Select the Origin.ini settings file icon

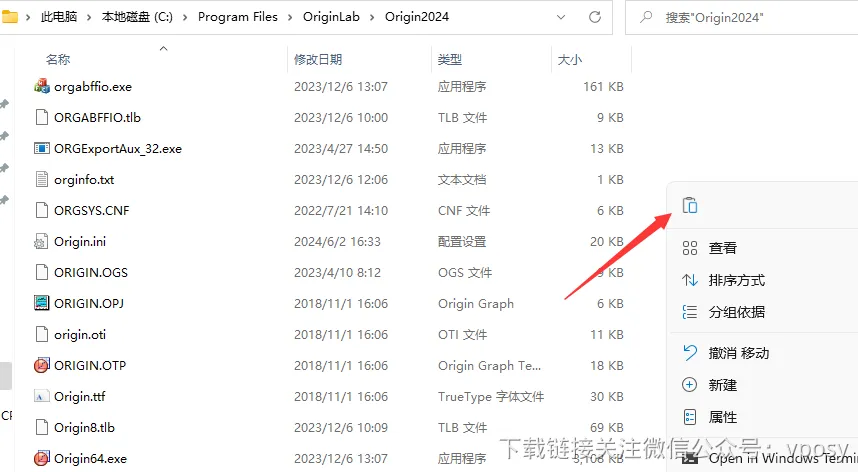[42, 241]
